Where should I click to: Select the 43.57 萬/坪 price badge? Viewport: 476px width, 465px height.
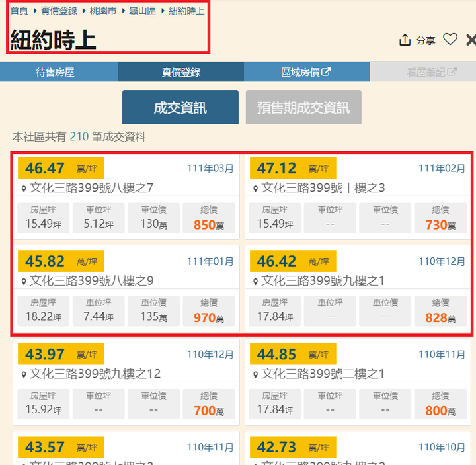[61, 446]
